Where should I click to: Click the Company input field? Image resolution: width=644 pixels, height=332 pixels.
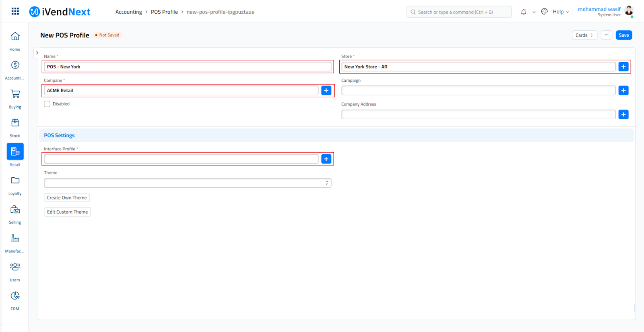click(x=181, y=90)
